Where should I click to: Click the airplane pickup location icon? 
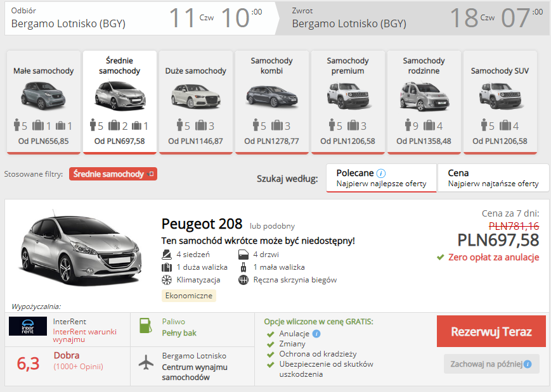click(146, 362)
